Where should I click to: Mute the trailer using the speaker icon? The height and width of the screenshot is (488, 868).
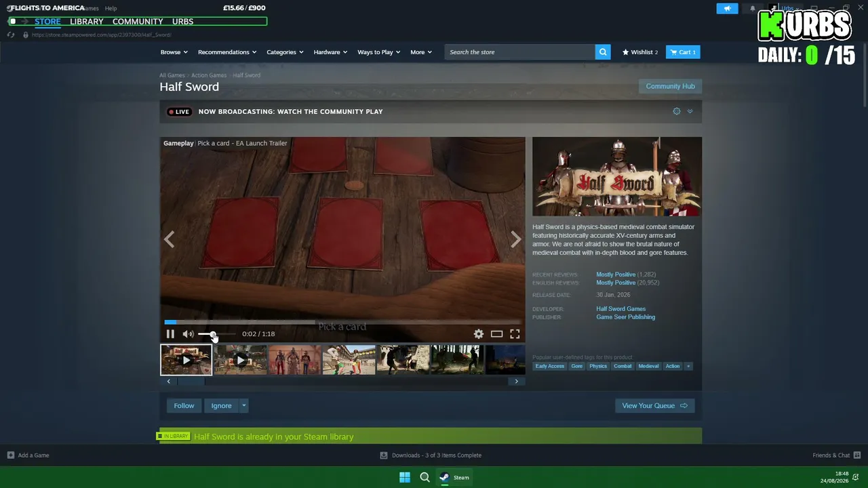click(188, 333)
